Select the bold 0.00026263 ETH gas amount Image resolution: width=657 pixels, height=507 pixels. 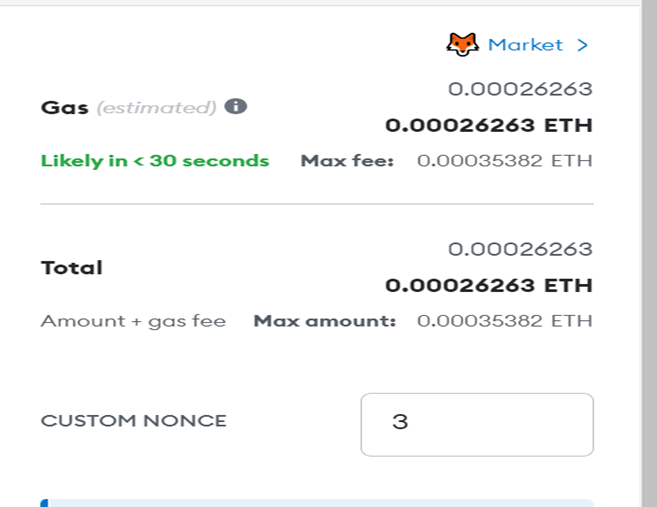pos(489,125)
